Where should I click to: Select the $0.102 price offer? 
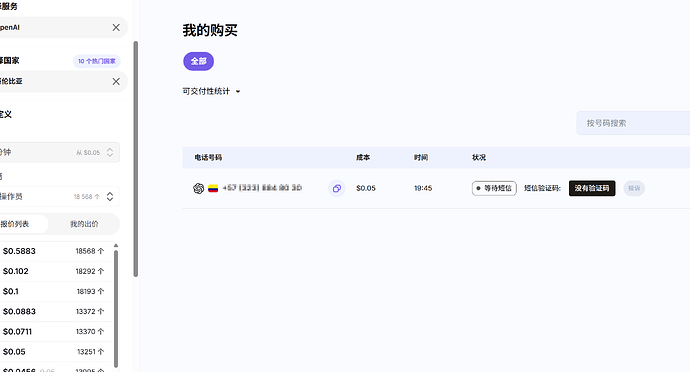55,271
